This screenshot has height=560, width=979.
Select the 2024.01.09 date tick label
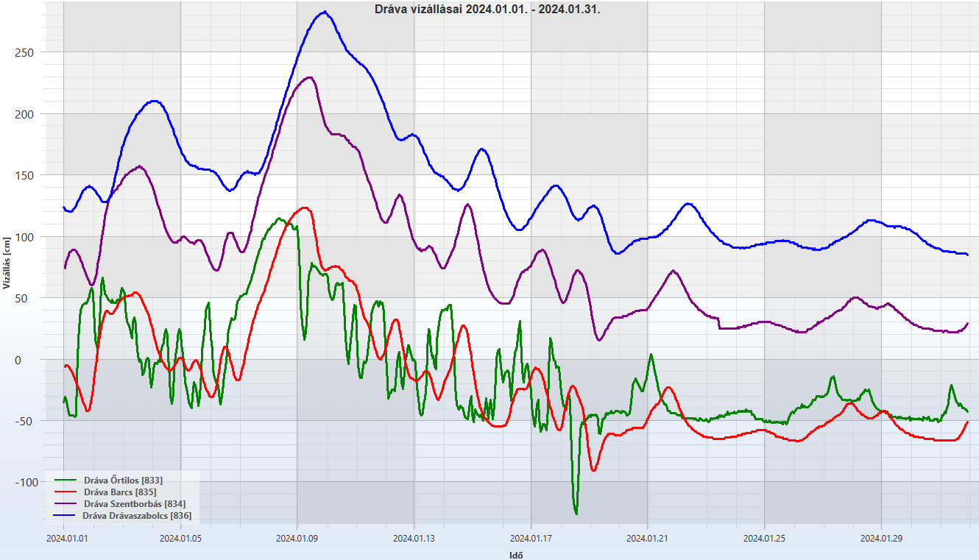(x=297, y=538)
